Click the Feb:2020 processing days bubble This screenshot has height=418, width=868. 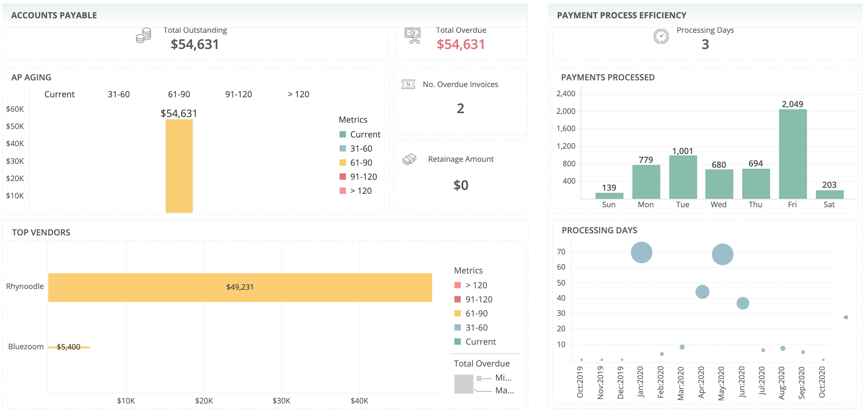tap(662, 354)
